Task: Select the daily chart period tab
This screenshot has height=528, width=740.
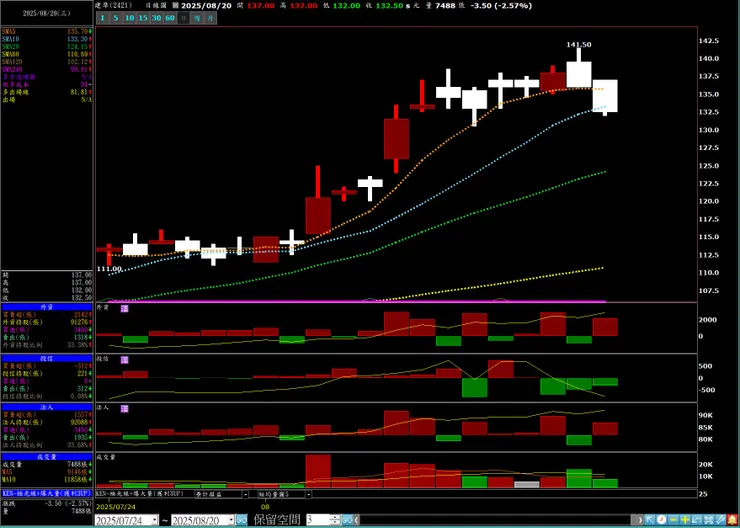Action: 184,18
